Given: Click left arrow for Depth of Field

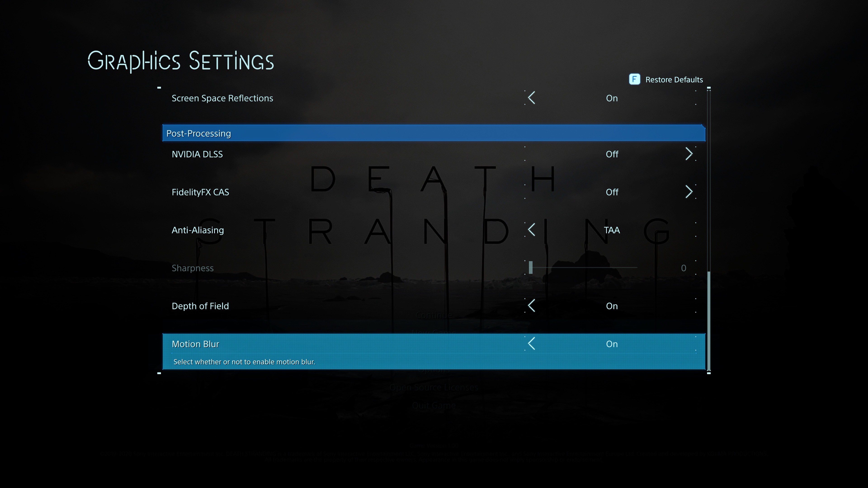Looking at the screenshot, I should click(532, 306).
